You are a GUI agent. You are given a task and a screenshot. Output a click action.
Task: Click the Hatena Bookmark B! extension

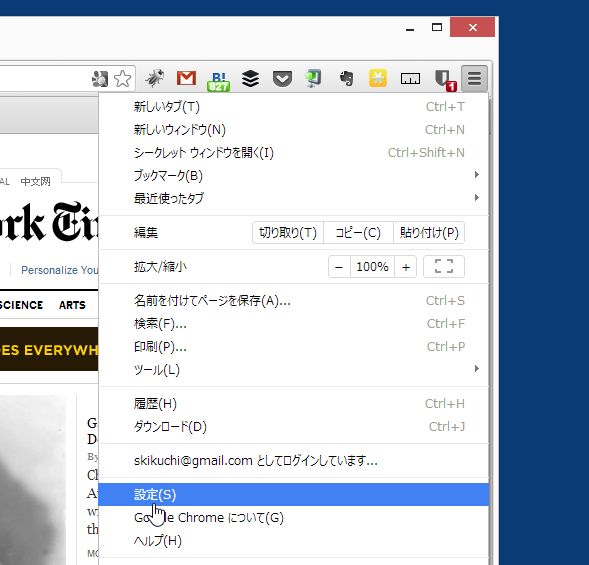point(218,81)
